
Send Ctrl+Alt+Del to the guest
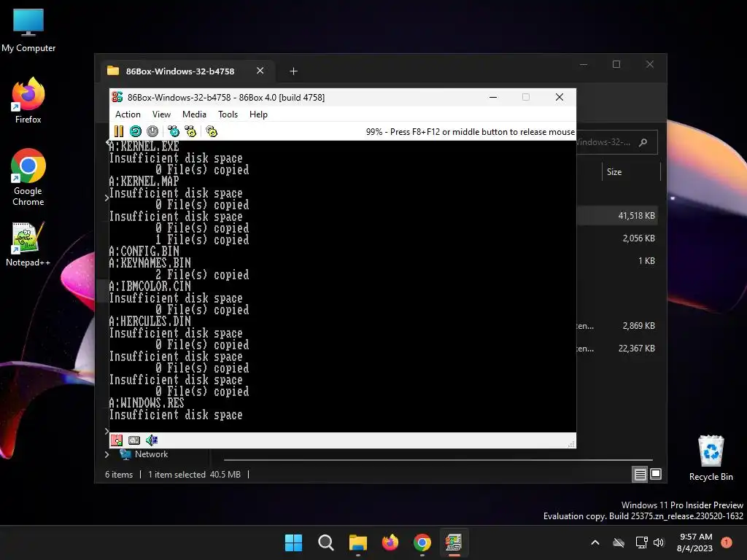[174, 131]
